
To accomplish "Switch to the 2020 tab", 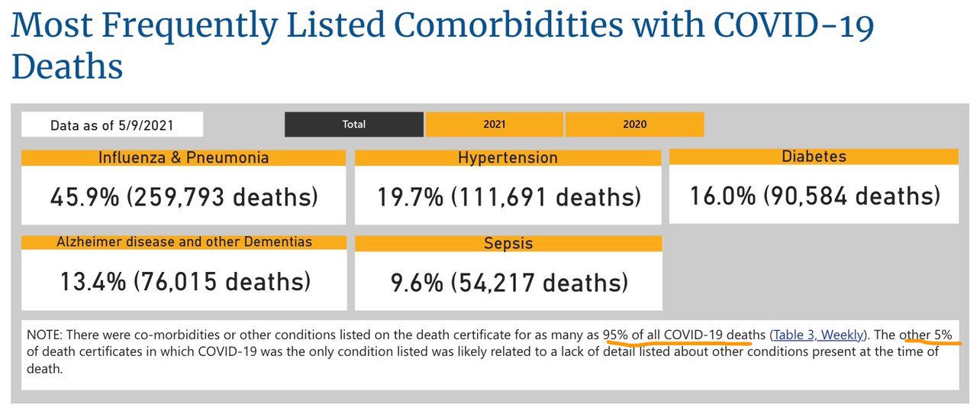I will [x=635, y=125].
